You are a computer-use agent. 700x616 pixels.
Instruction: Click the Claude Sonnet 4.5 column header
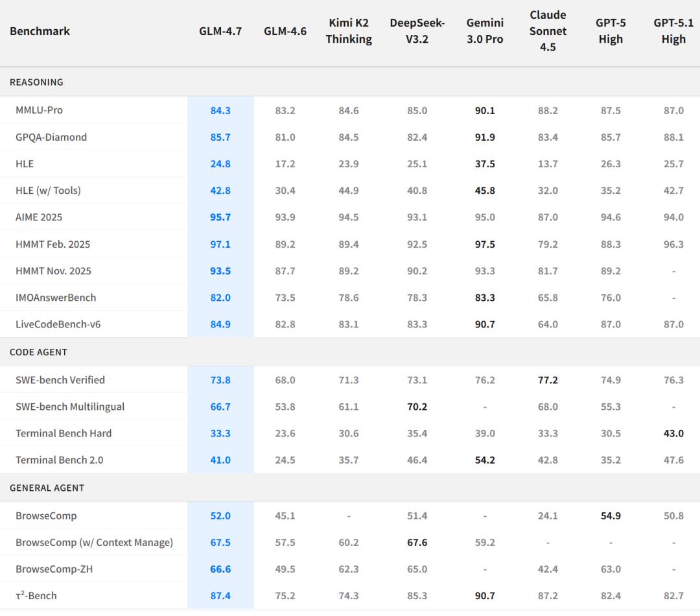(548, 31)
